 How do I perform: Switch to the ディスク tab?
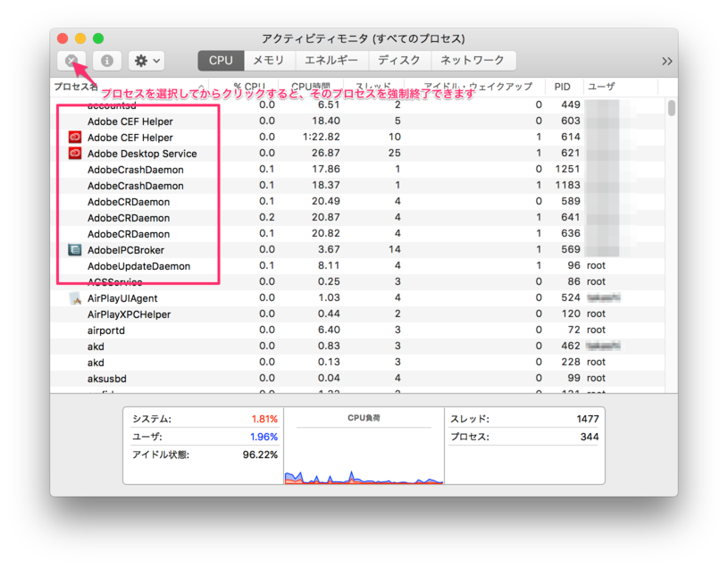pos(399,61)
